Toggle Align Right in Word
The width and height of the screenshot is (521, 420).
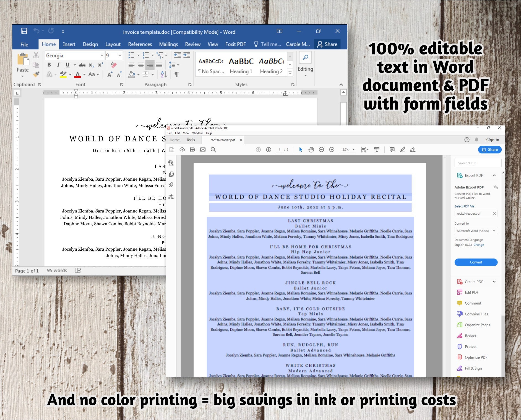pyautogui.click(x=150, y=65)
